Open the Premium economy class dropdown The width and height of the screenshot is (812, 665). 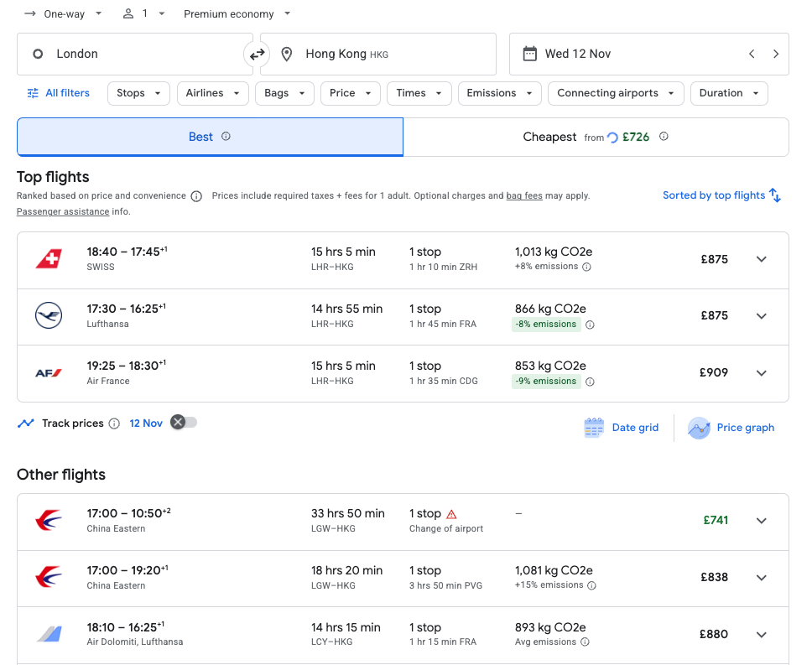click(x=237, y=14)
